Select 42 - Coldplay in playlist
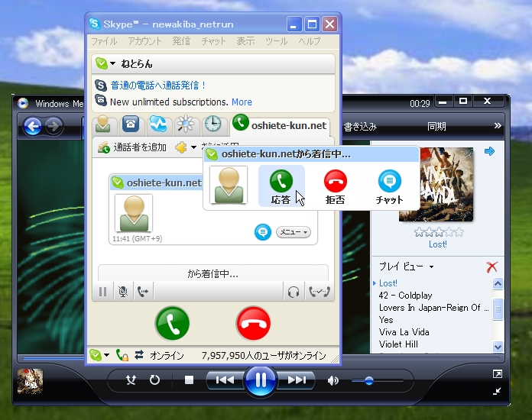 point(405,296)
